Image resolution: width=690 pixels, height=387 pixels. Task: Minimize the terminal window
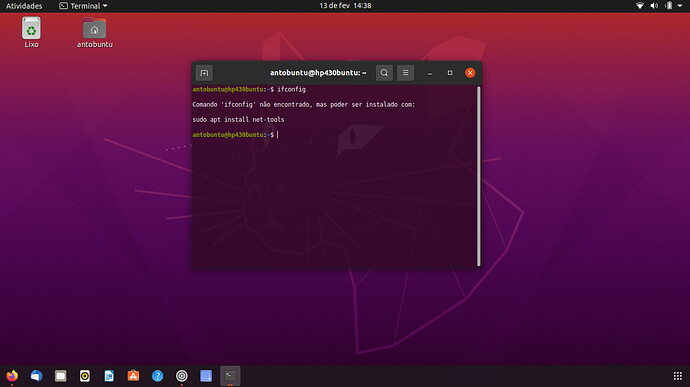point(430,73)
